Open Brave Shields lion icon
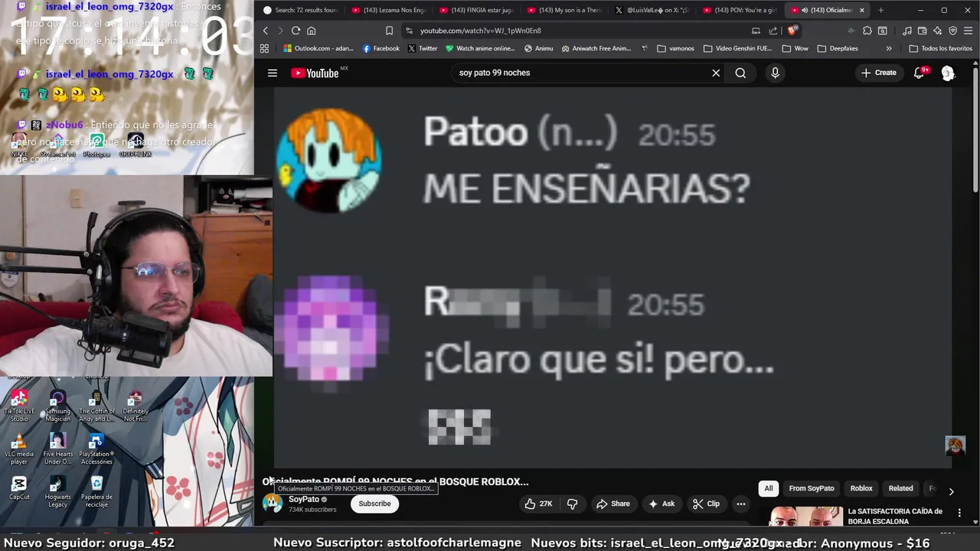 click(x=792, y=31)
